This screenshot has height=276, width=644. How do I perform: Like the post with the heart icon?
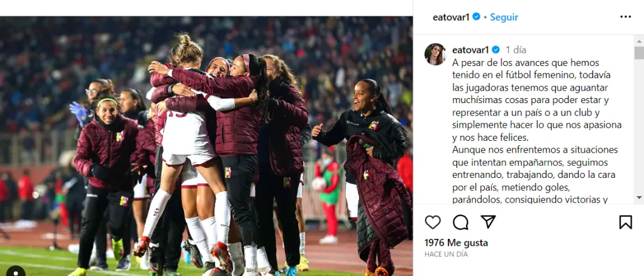433,222
